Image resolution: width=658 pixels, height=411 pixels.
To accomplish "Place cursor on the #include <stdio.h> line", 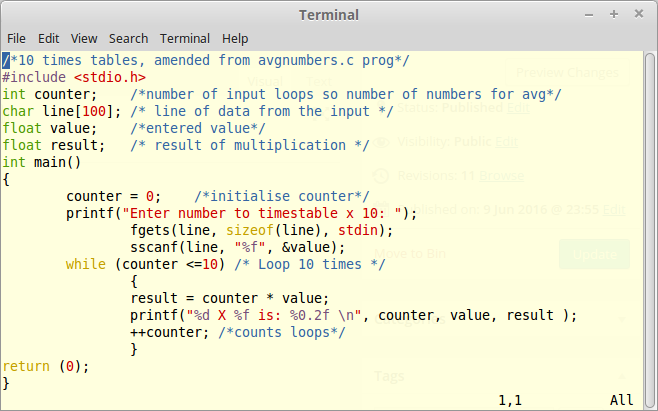I will [74, 77].
